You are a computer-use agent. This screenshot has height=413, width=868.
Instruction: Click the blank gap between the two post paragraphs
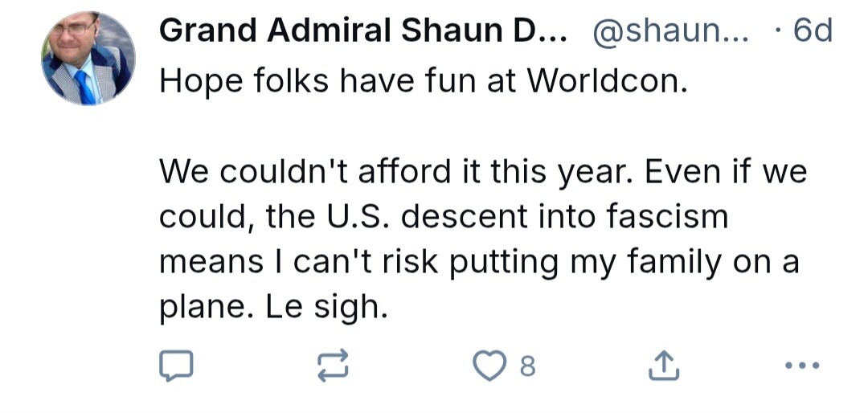(481, 126)
